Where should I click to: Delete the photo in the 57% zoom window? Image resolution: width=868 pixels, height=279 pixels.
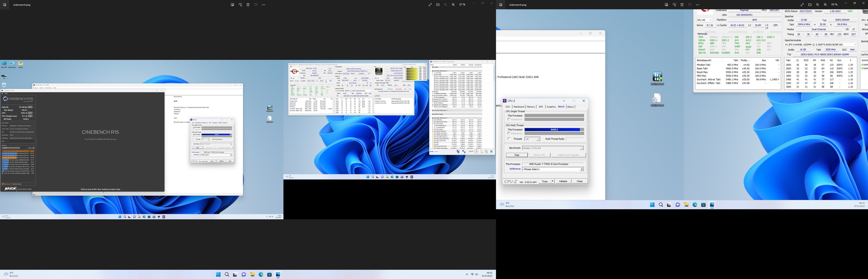[x=248, y=5]
